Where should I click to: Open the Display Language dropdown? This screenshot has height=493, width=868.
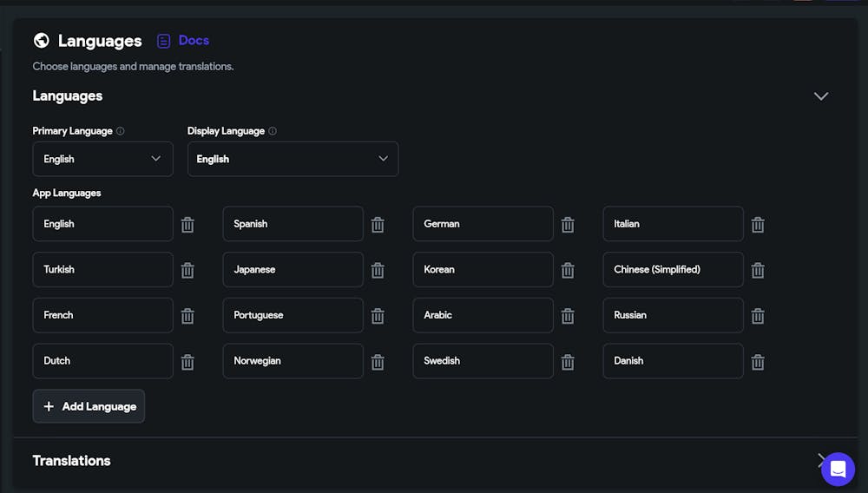[293, 159]
